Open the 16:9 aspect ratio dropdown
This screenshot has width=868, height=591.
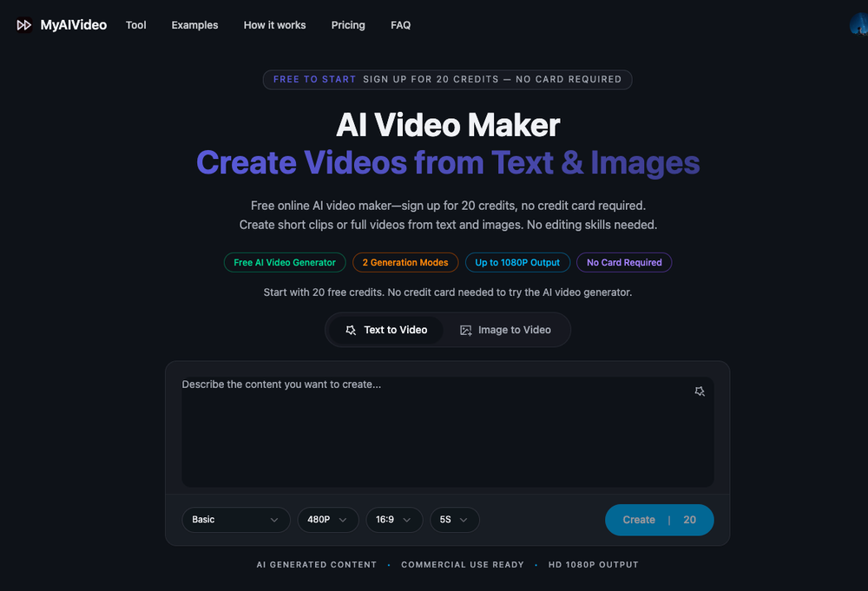(394, 520)
